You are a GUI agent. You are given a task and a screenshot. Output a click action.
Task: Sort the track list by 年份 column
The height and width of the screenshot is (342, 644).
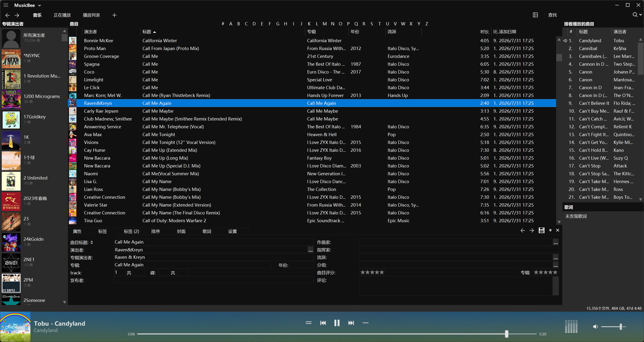(355, 32)
